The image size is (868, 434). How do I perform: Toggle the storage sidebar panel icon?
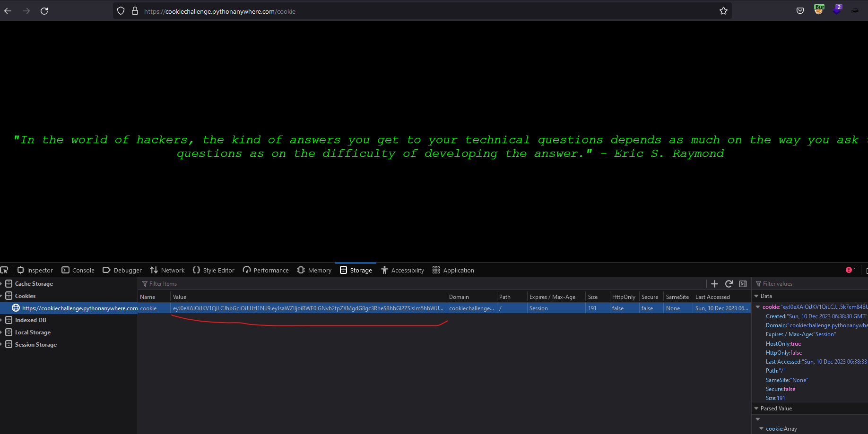(743, 284)
